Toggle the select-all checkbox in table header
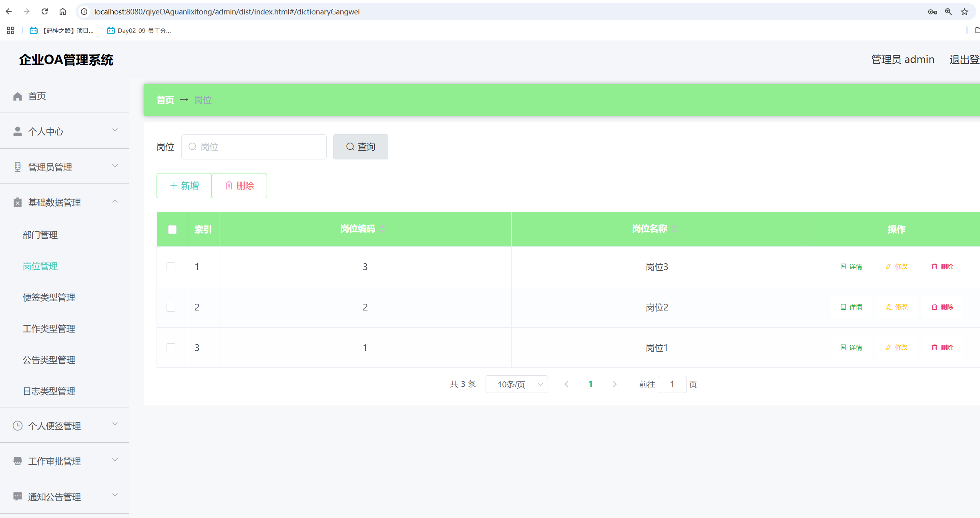This screenshot has width=980, height=518. 172,230
